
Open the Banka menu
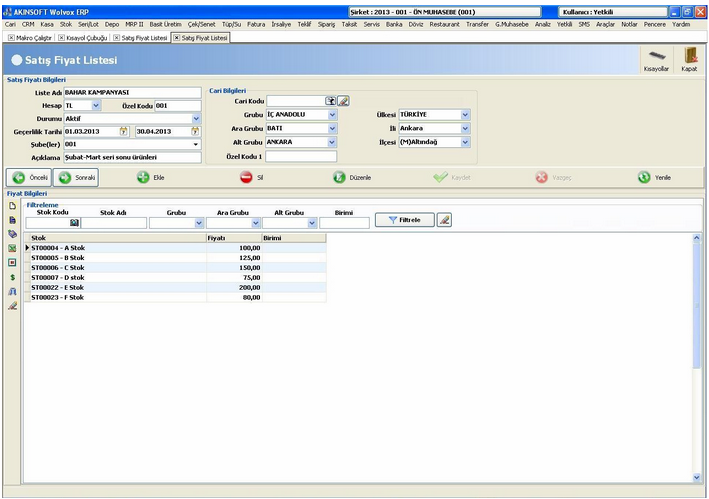click(x=394, y=24)
